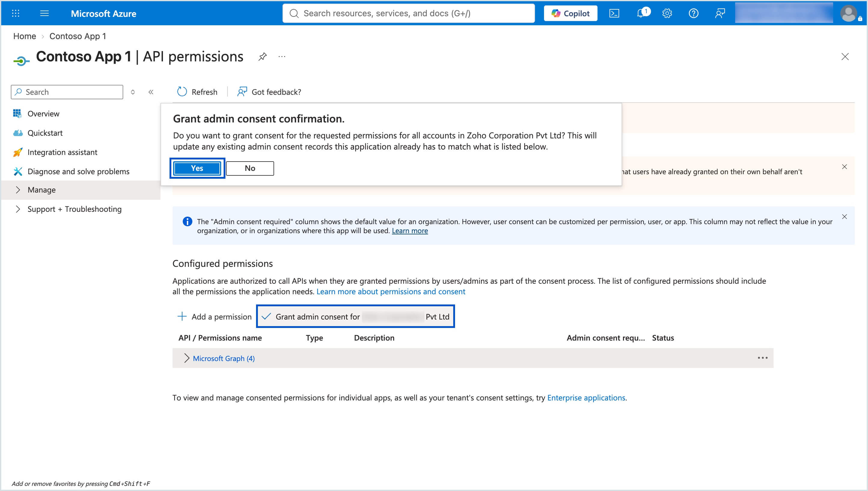Click the Admin consent requ... column header

click(x=606, y=338)
